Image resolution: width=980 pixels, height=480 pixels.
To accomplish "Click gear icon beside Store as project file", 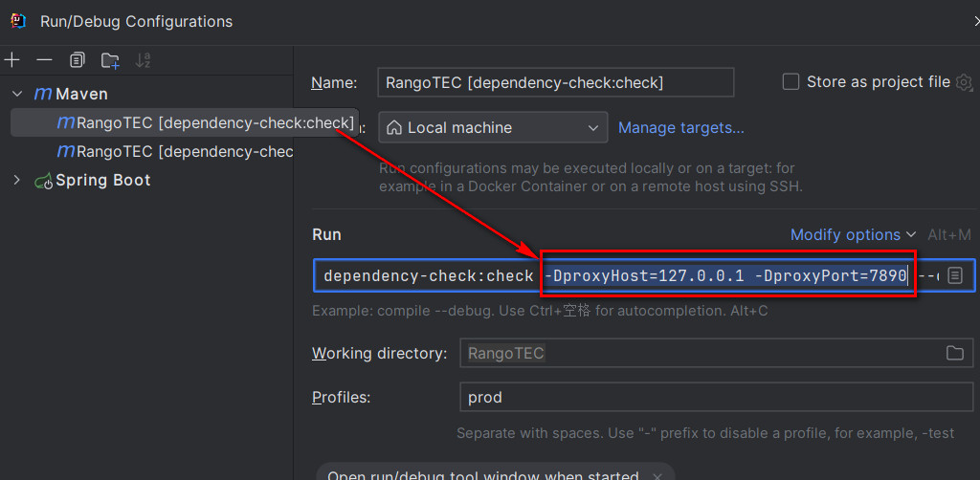I will (964, 82).
